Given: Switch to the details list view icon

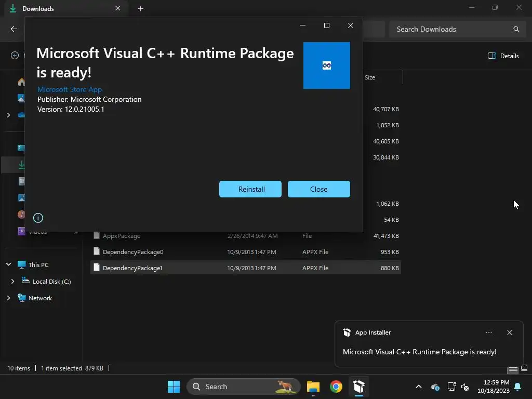Looking at the screenshot, I should tap(513, 369).
